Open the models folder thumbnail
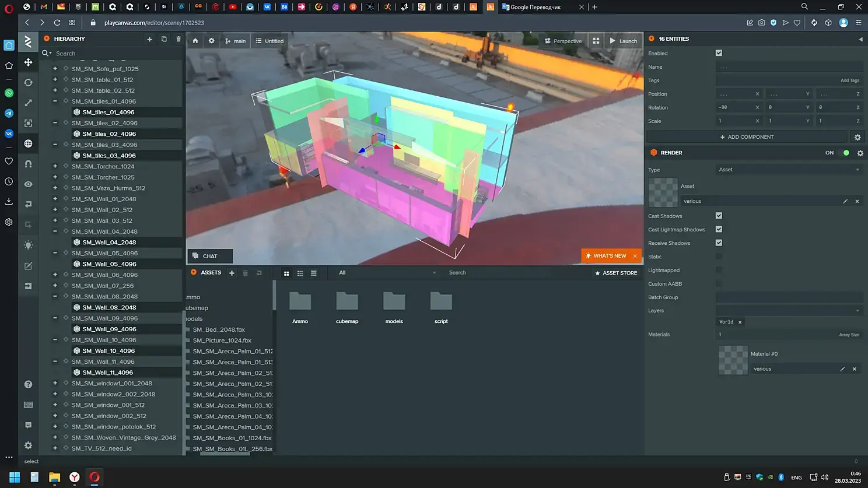 [394, 302]
